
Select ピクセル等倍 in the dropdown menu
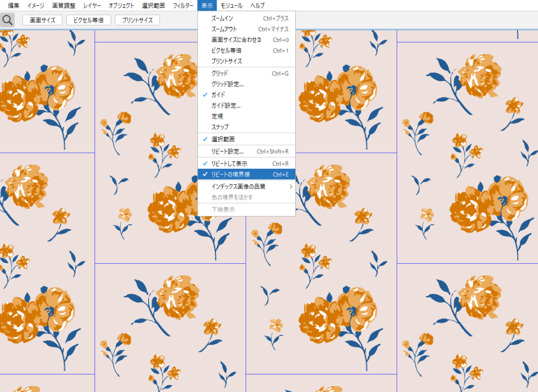[x=246, y=50]
